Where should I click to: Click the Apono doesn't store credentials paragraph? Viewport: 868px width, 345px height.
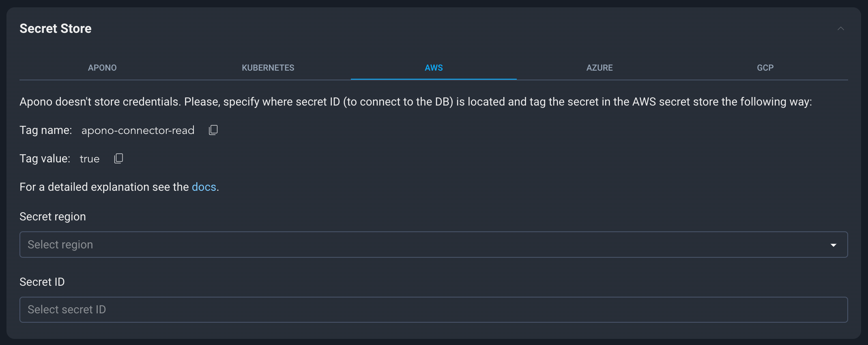tap(416, 102)
